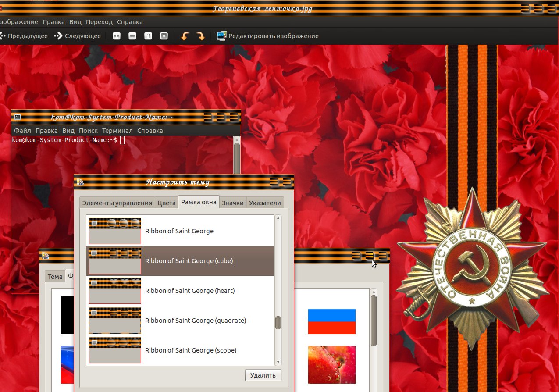Open Вид menu in image viewer
559x392 pixels.
75,22
